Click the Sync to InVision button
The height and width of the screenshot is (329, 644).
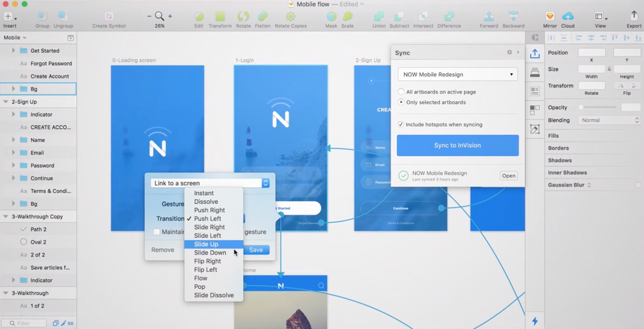458,145
